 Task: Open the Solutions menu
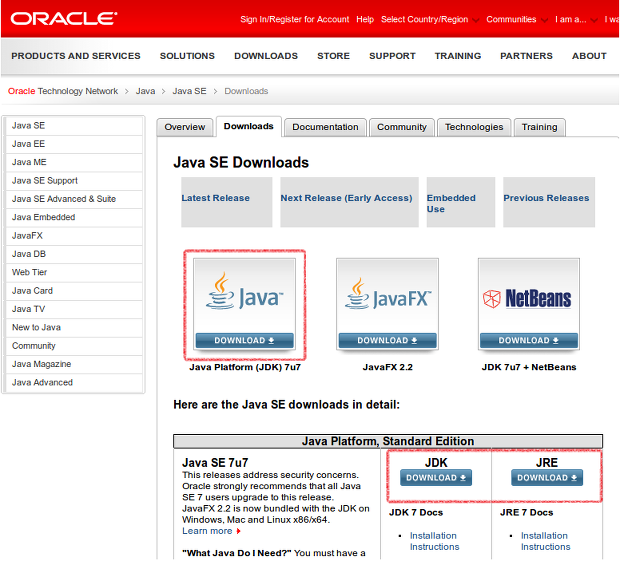click(x=187, y=56)
